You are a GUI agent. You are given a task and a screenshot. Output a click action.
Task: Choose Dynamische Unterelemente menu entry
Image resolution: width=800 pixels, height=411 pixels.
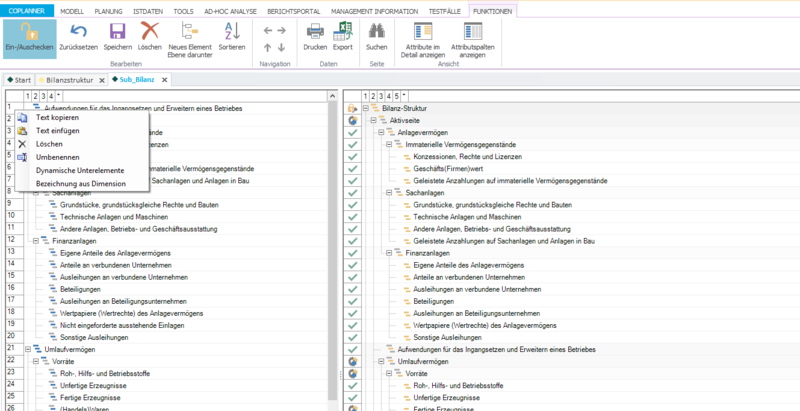point(80,170)
